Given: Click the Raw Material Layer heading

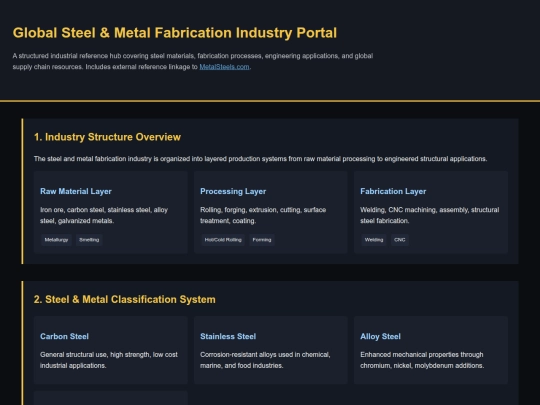Looking at the screenshot, I should (x=76, y=191).
